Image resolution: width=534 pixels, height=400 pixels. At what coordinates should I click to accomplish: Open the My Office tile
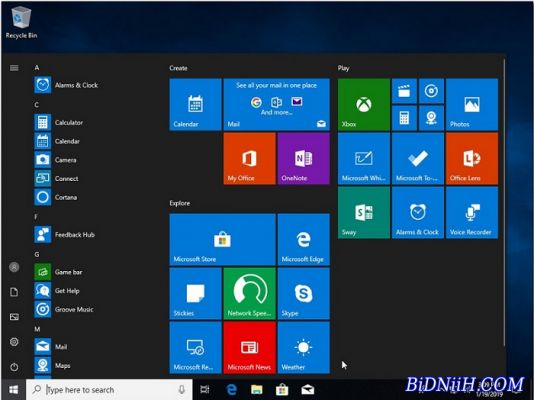(x=249, y=159)
